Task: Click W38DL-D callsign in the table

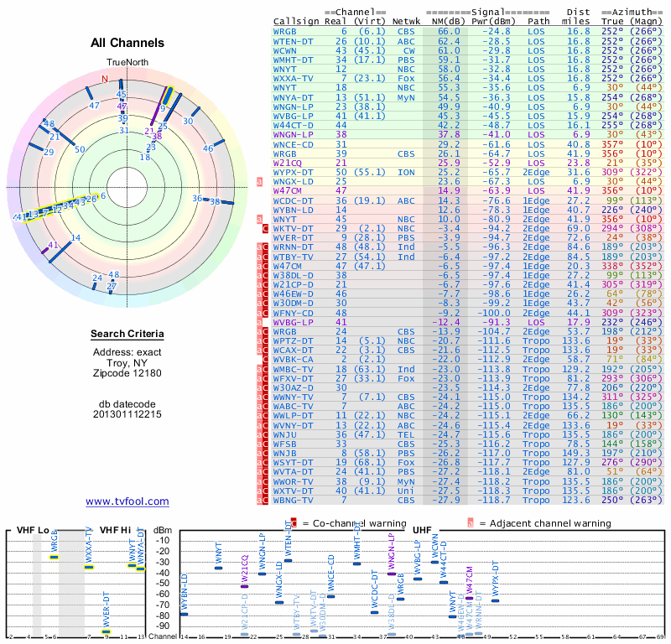Action: [293, 275]
